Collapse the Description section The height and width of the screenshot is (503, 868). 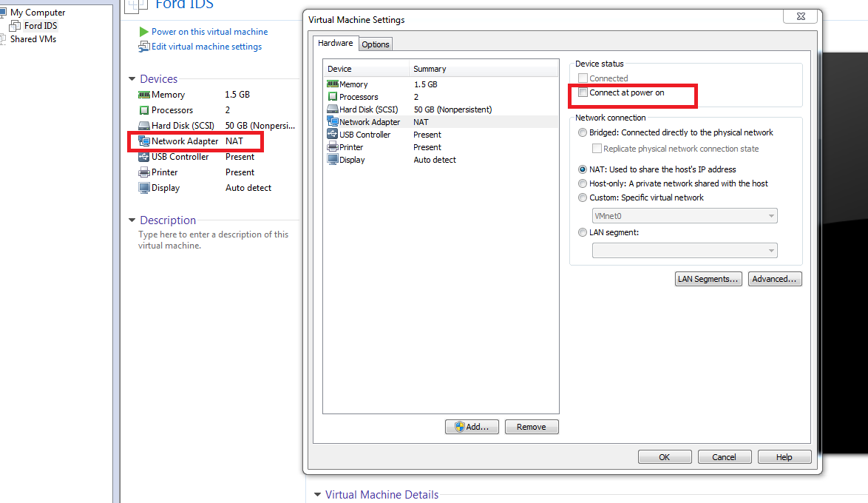(132, 220)
